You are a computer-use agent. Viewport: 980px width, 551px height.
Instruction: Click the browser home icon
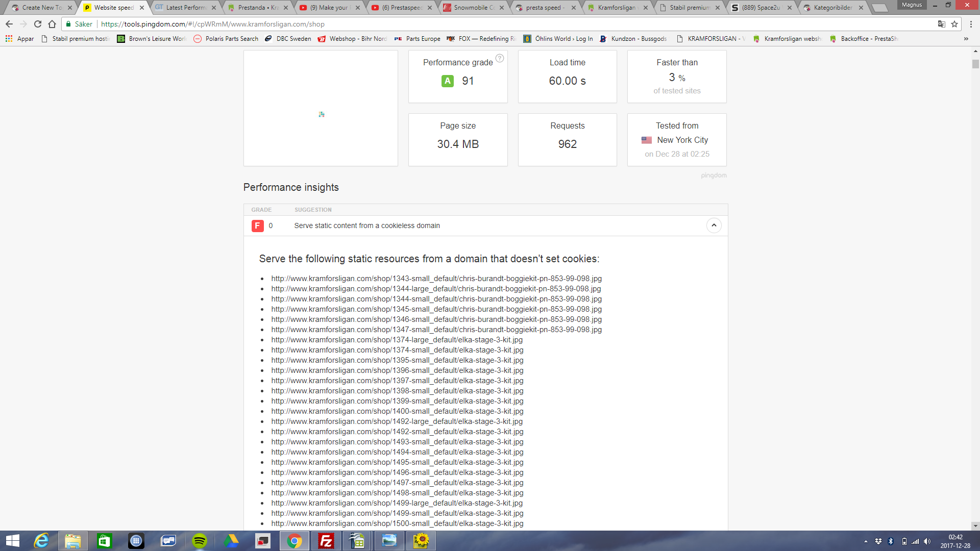[52, 24]
